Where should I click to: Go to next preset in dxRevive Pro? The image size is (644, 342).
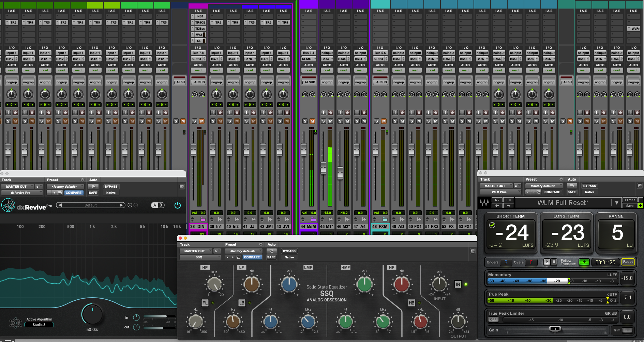coord(121,205)
